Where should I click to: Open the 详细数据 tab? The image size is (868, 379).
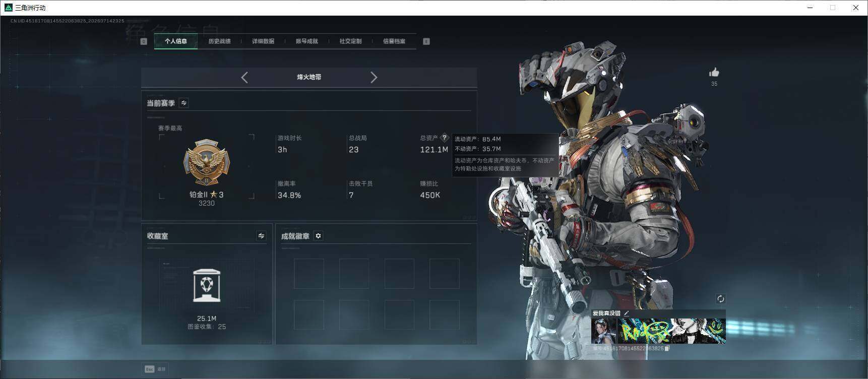[263, 41]
